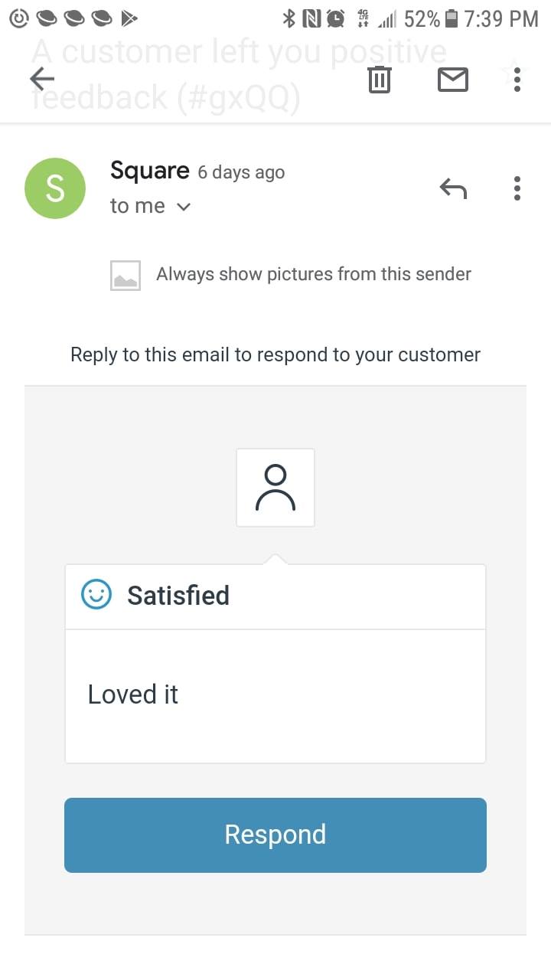
Task: Open the top toolbar overflow menu
Action: 517,79
